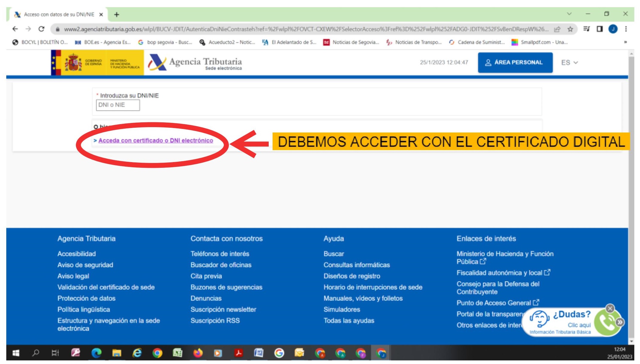
Task: Open a new browser tab
Action: click(x=117, y=14)
